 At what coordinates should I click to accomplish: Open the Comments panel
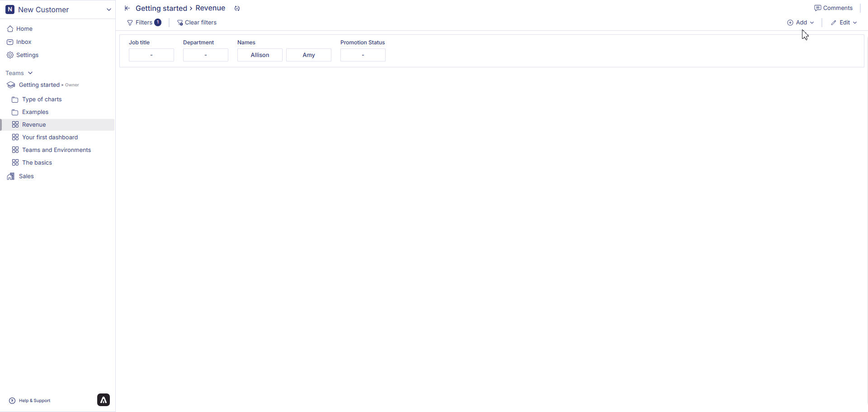(x=833, y=8)
